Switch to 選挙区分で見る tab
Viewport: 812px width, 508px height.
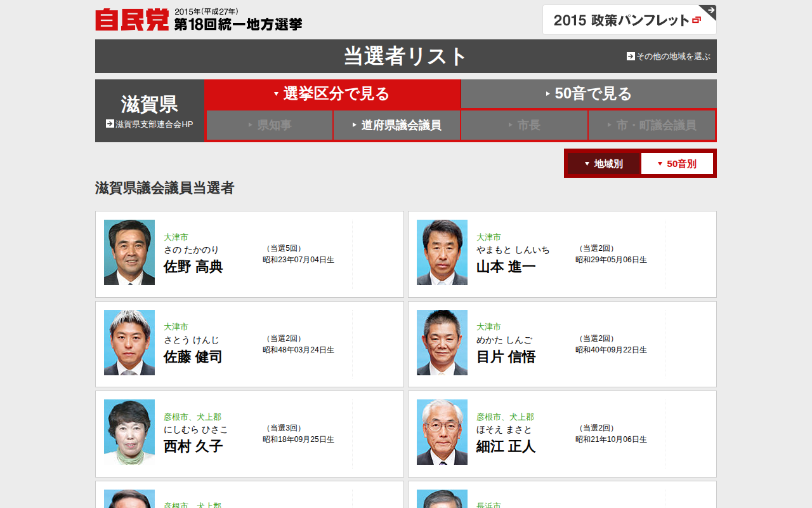pos(332,94)
